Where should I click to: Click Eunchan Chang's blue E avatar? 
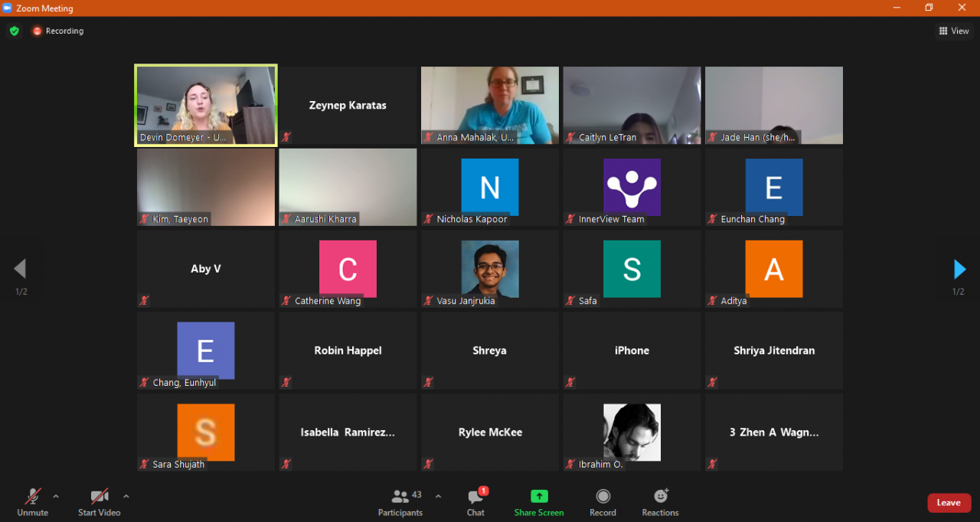point(774,187)
